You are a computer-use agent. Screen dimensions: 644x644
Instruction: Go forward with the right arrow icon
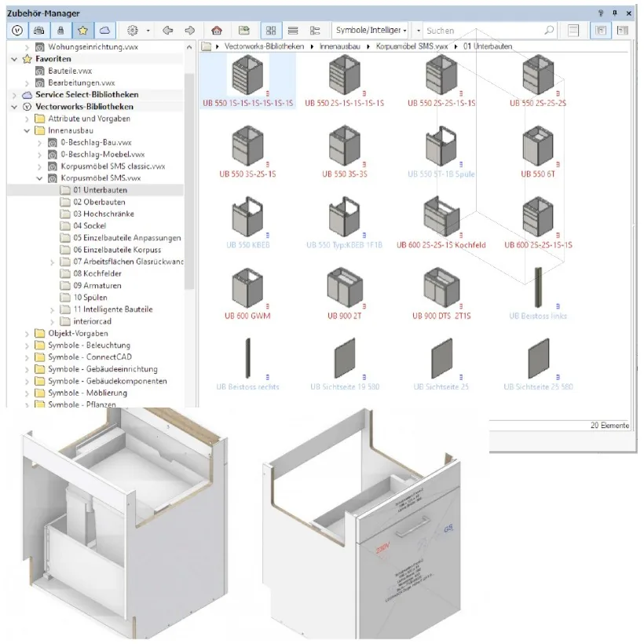(190, 31)
